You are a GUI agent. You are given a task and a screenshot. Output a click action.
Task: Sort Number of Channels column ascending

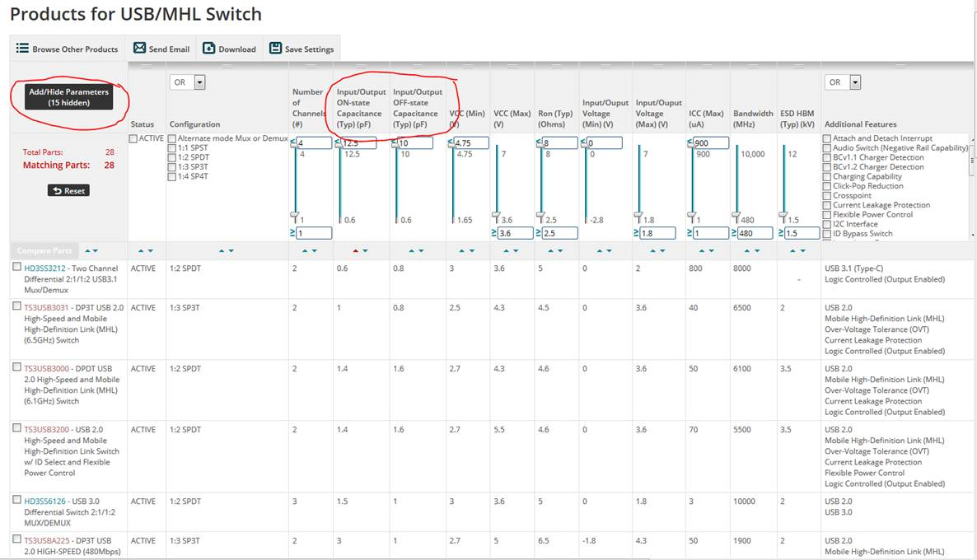(305, 250)
